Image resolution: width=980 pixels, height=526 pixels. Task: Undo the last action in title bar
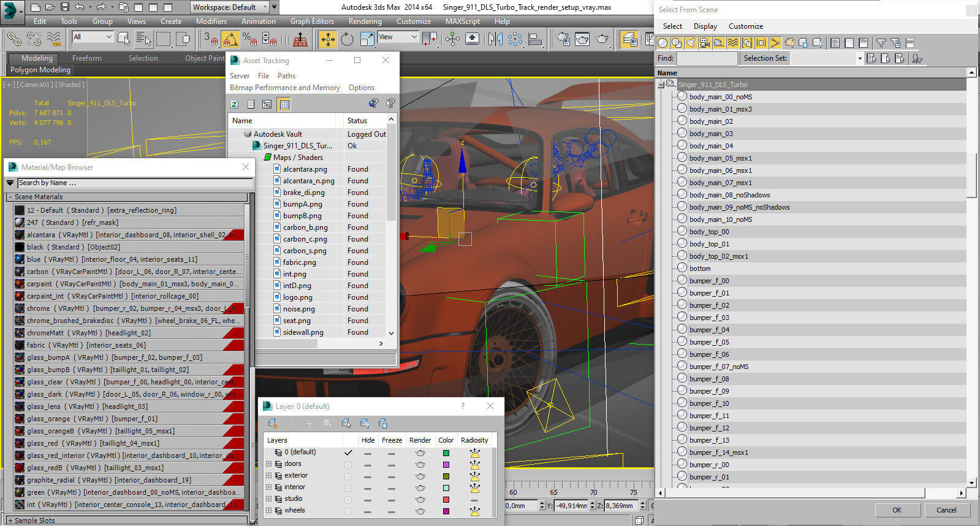80,7
